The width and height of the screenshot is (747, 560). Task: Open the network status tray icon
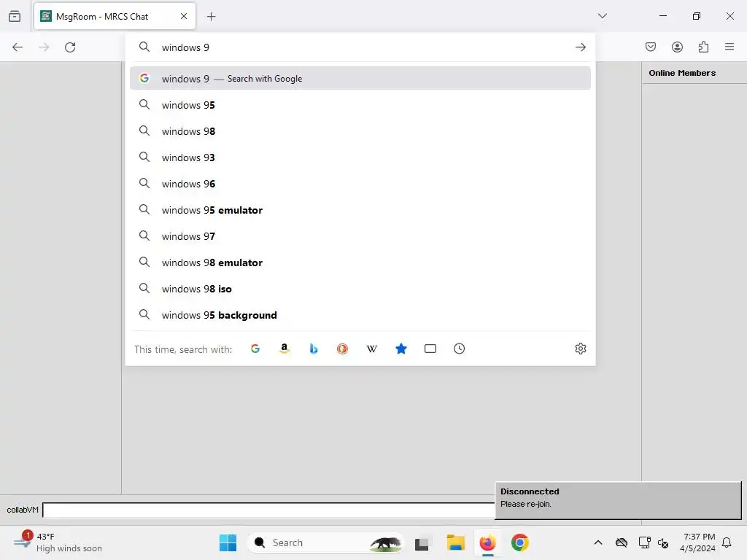click(x=644, y=542)
